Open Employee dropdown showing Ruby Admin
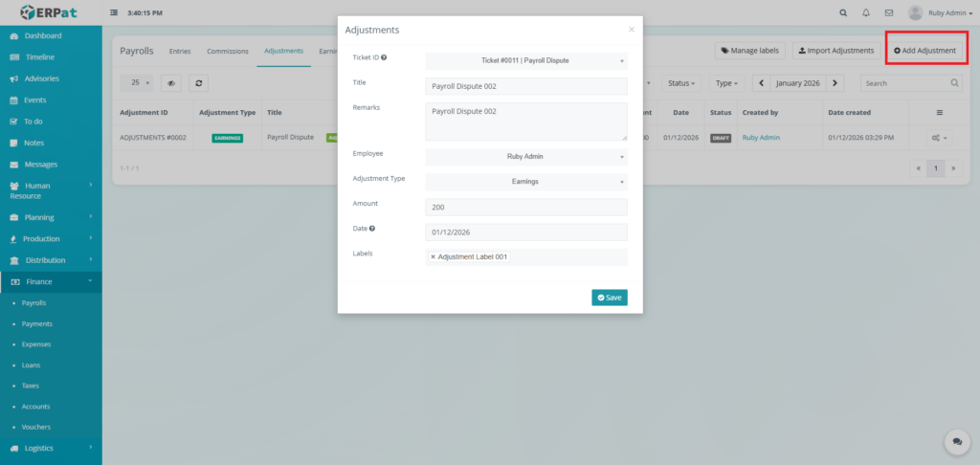This screenshot has height=465, width=980. pos(526,157)
